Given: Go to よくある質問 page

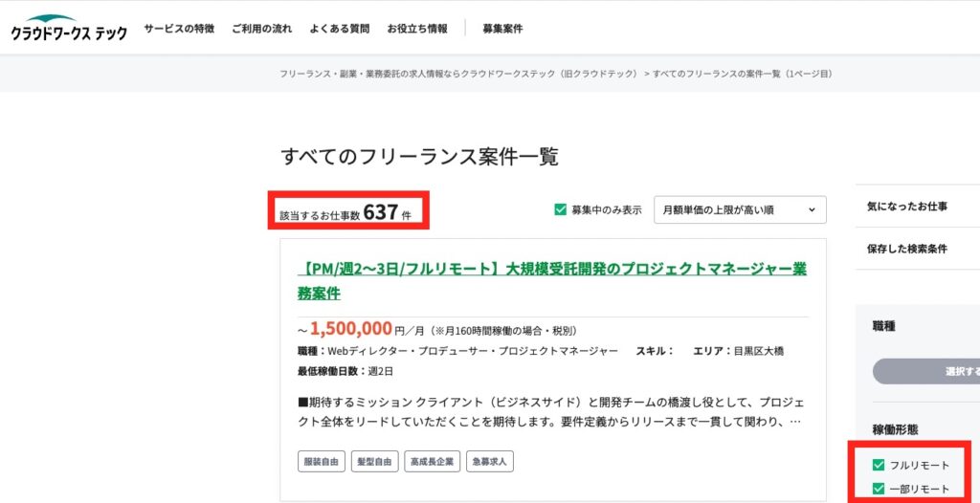Looking at the screenshot, I should 339,29.
